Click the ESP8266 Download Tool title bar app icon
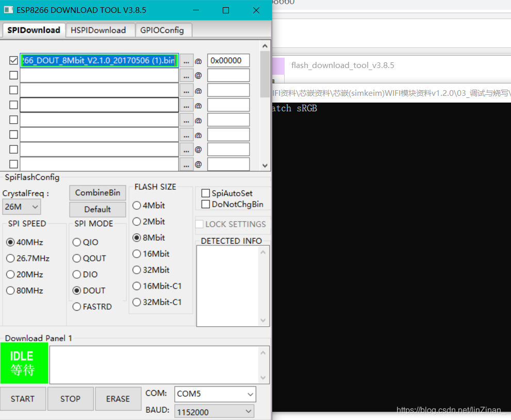The image size is (511, 420). point(8,10)
